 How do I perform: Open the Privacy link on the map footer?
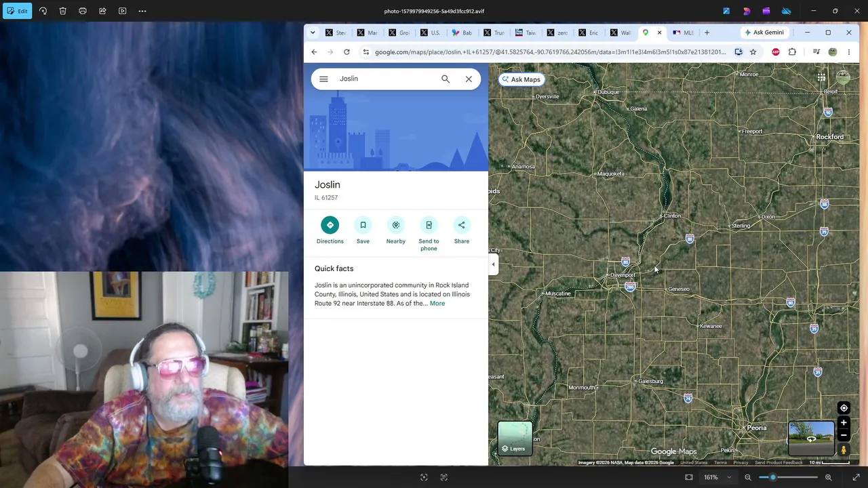(x=741, y=463)
